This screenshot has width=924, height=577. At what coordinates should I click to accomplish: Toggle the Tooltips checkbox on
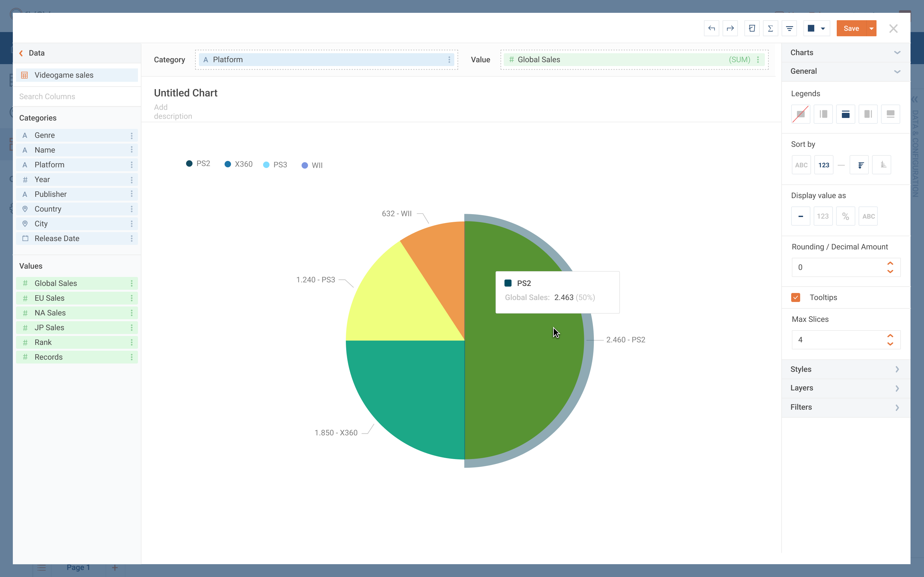tap(796, 298)
